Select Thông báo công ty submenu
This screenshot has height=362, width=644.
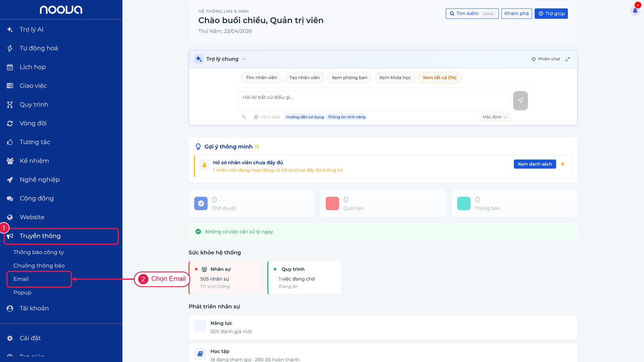[39, 252]
